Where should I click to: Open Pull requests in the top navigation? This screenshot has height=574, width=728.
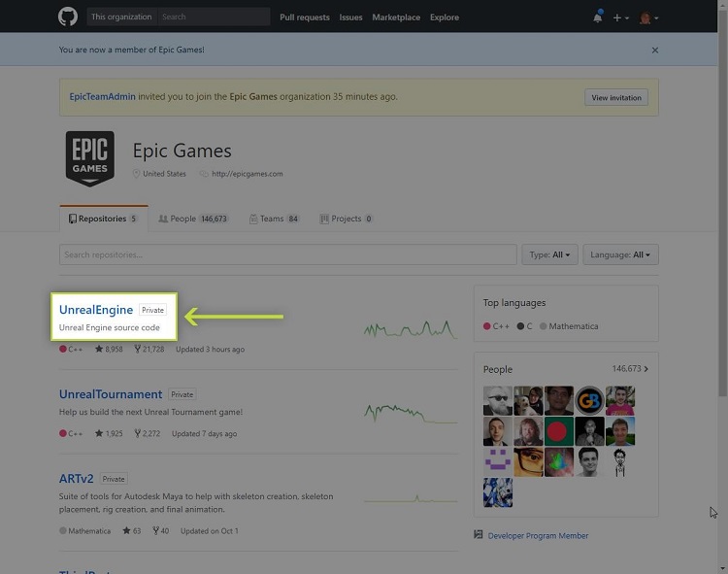(x=305, y=17)
